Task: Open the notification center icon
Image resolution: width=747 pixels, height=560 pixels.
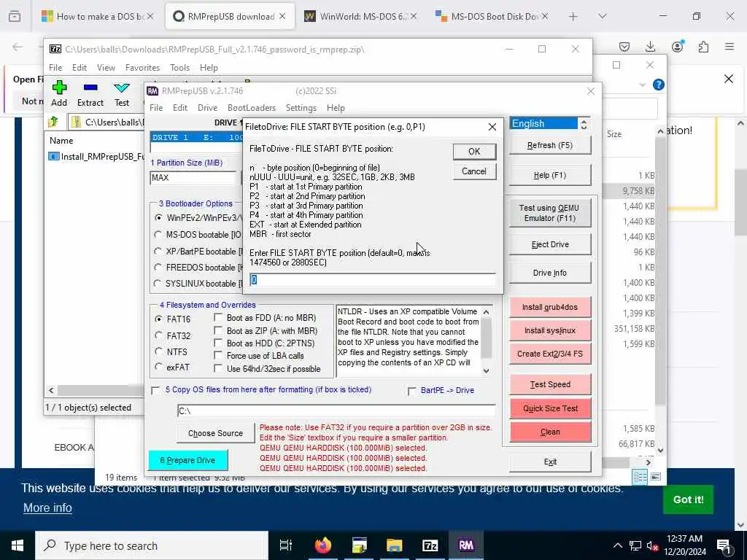Action: point(724,545)
